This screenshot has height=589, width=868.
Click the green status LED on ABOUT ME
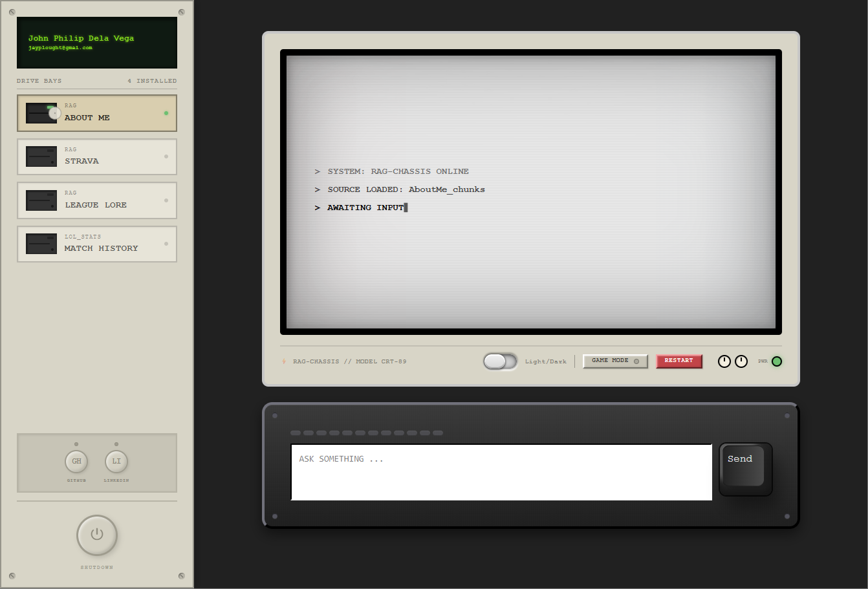pyautogui.click(x=166, y=113)
